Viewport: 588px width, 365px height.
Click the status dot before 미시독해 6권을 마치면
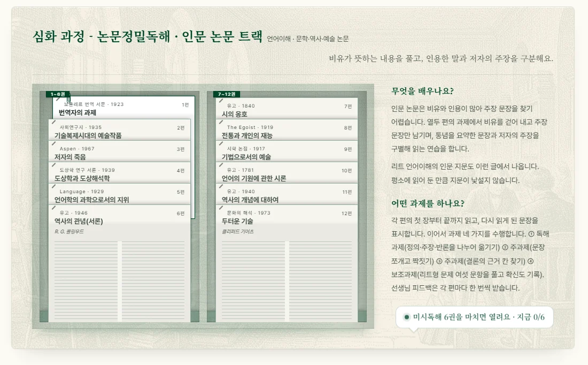point(406,317)
